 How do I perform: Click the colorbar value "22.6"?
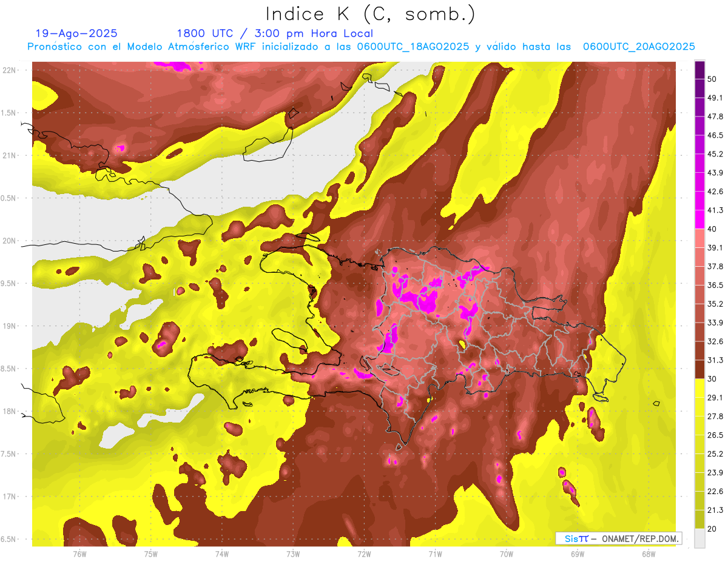click(x=715, y=492)
